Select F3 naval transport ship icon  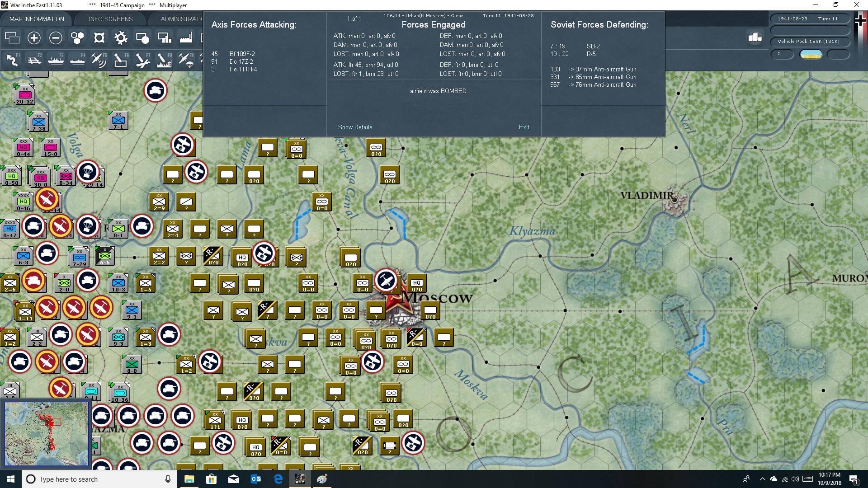pyautogui.click(x=56, y=60)
